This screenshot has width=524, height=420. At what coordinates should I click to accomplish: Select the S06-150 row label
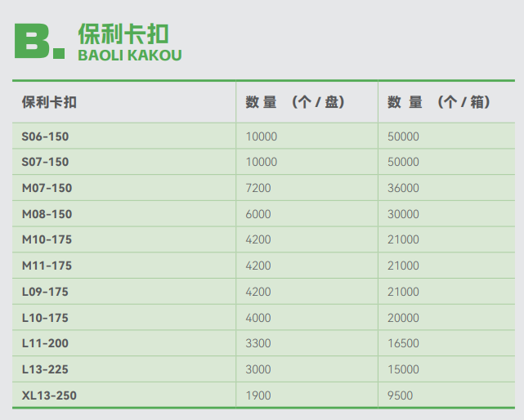pos(45,136)
